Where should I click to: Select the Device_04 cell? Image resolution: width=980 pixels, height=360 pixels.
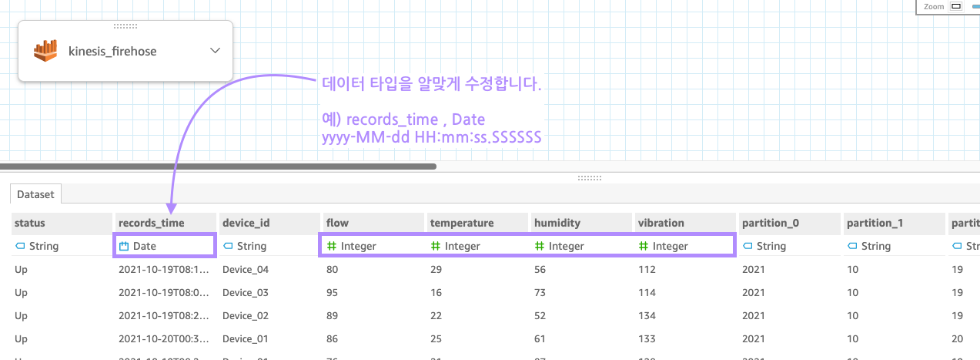(245, 270)
